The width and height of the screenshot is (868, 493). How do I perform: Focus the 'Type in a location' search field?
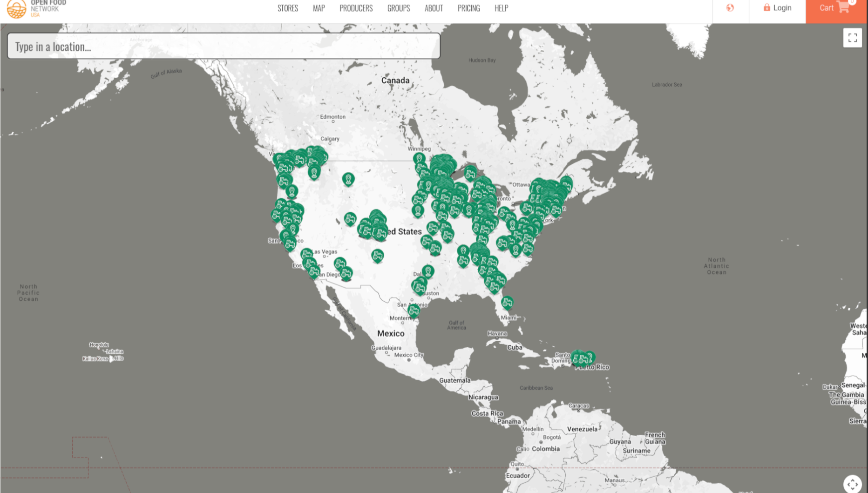[224, 46]
